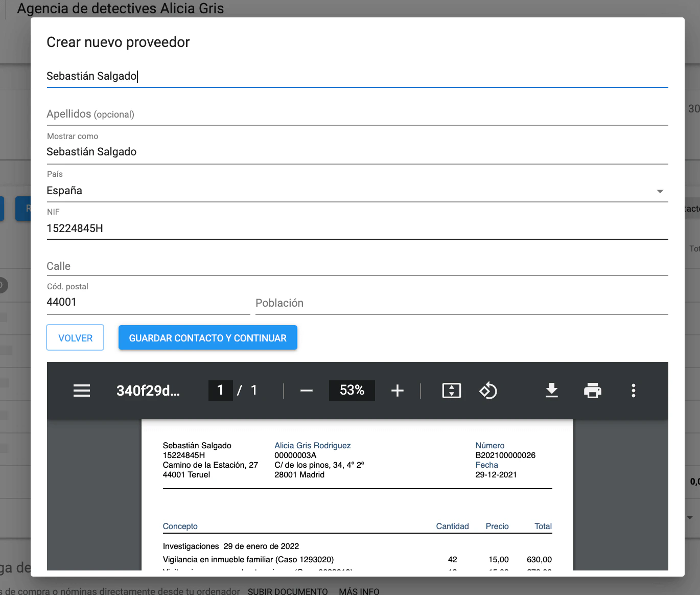
Task: Expand the País country dropdown
Action: 660,191
